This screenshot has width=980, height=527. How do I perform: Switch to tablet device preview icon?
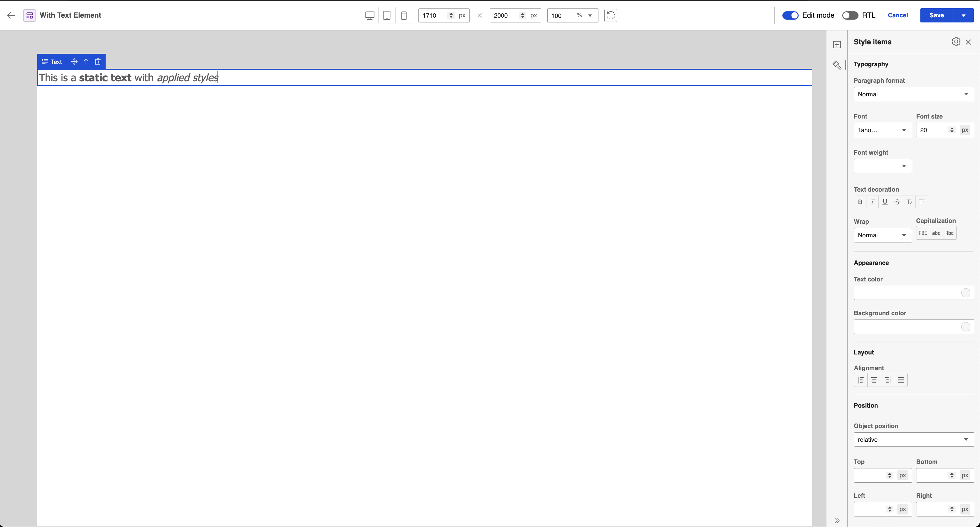tap(387, 16)
